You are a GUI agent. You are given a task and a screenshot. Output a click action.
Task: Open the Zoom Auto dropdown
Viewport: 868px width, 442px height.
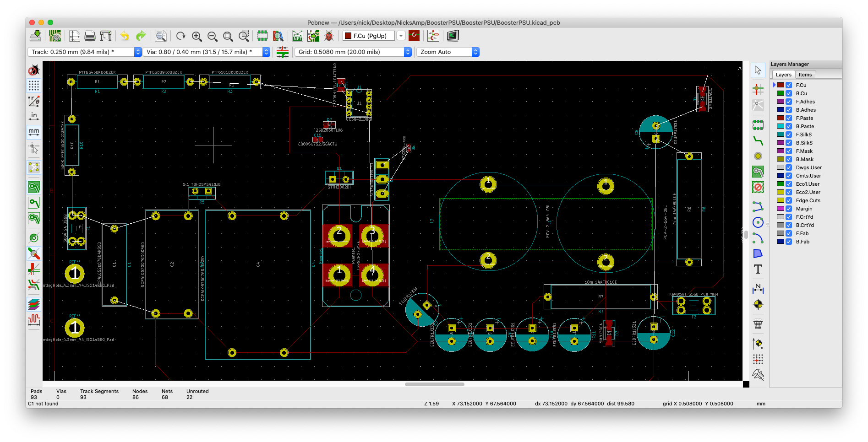point(448,52)
